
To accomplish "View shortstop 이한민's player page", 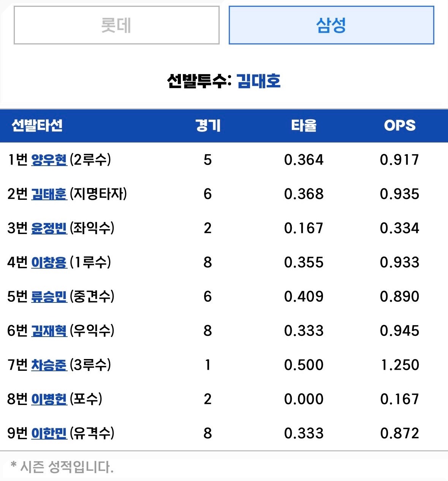I will [49, 433].
